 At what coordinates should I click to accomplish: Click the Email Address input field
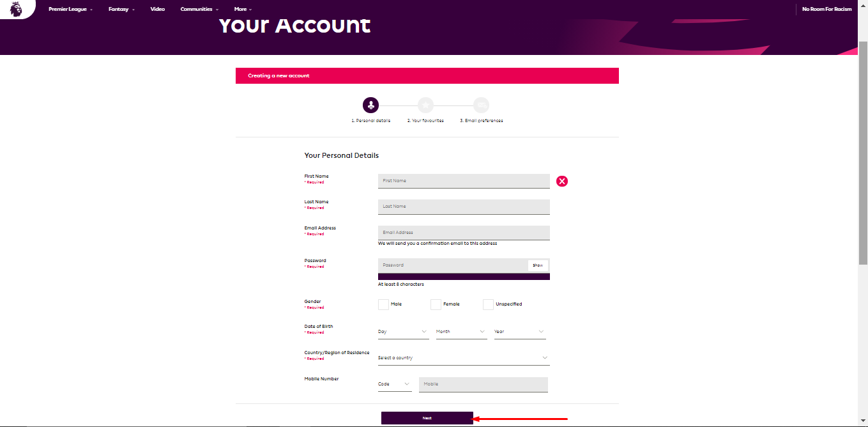(x=464, y=233)
